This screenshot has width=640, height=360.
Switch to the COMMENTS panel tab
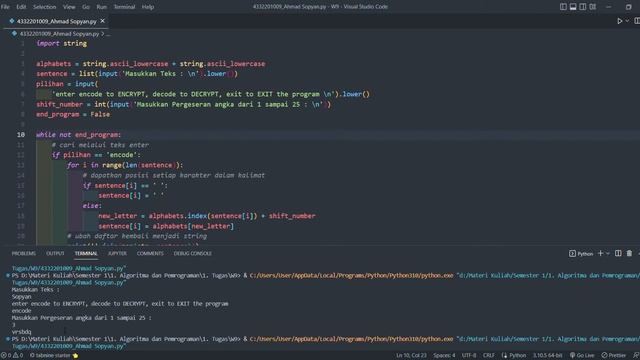150,253
